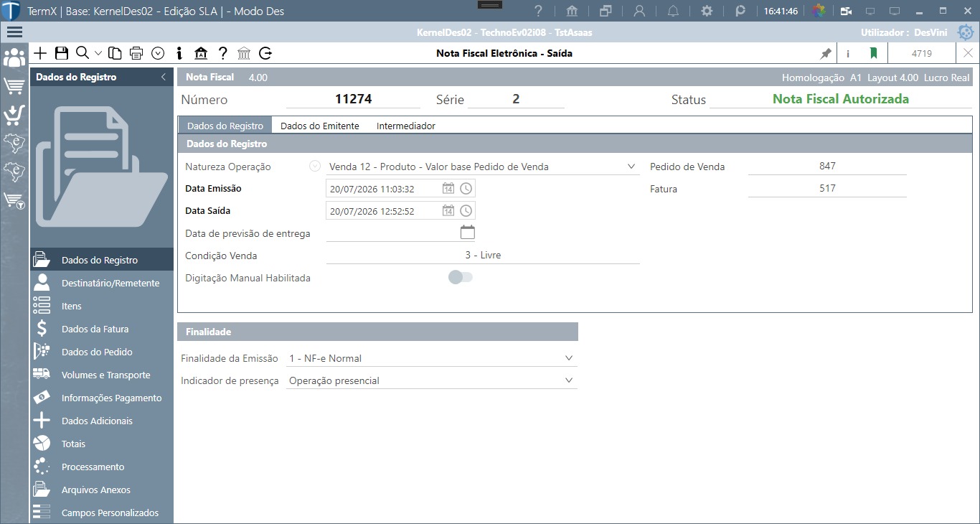Collapse the Dados do Registro side panel
This screenshot has height=524, width=980.
click(x=164, y=77)
